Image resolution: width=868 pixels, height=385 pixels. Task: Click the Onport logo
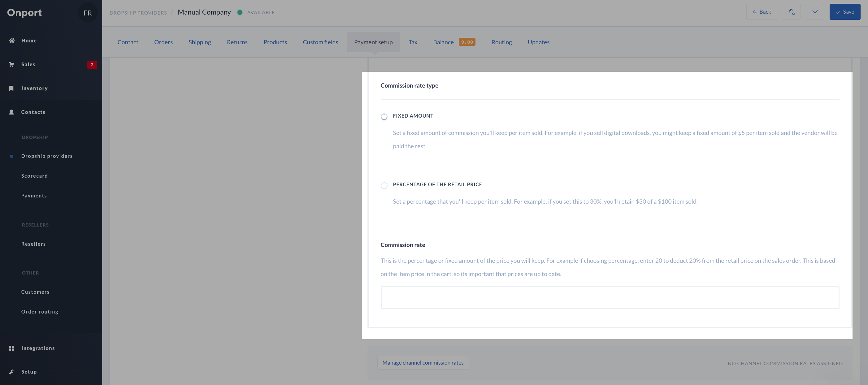[x=24, y=12]
